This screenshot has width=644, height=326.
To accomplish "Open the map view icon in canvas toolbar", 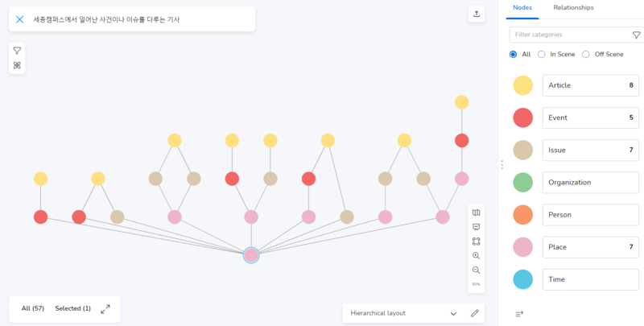I will [477, 213].
